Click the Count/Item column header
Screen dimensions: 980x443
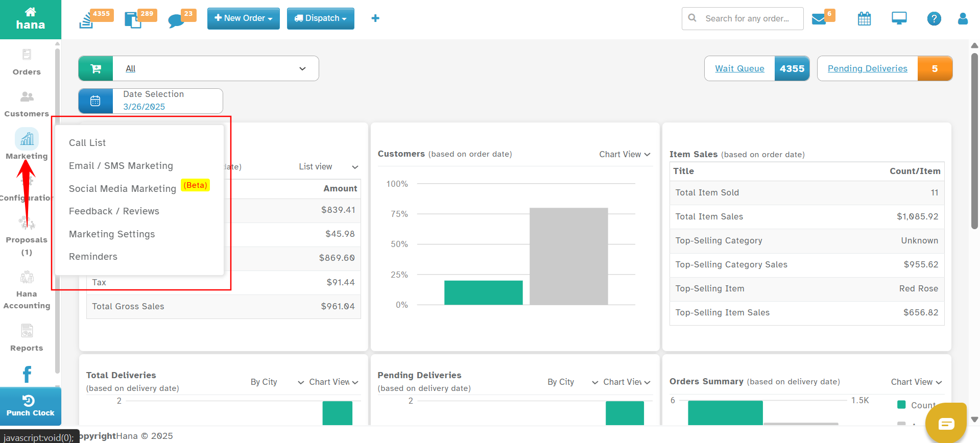tap(915, 171)
